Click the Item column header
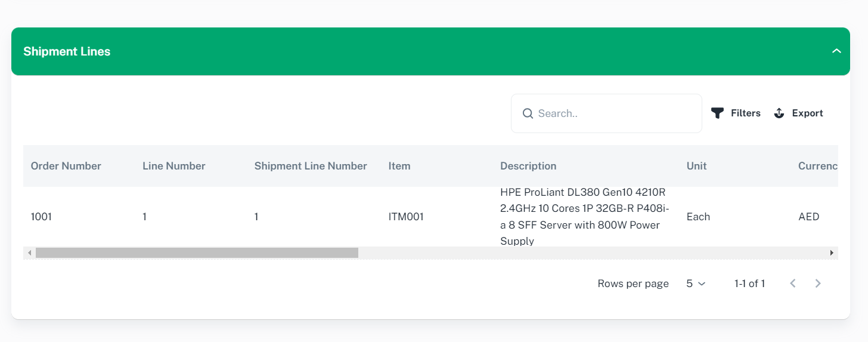 click(399, 166)
